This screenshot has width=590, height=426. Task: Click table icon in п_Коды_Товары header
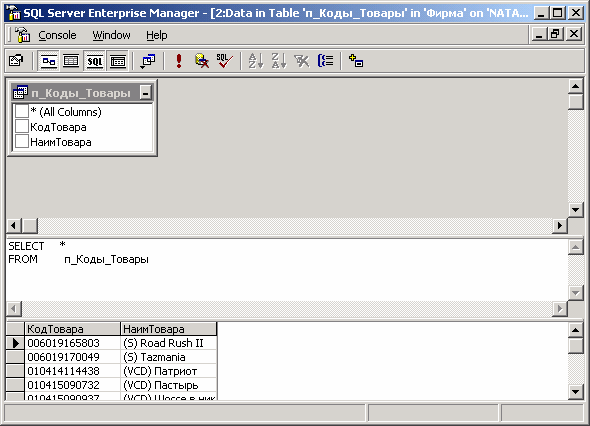click(x=20, y=92)
